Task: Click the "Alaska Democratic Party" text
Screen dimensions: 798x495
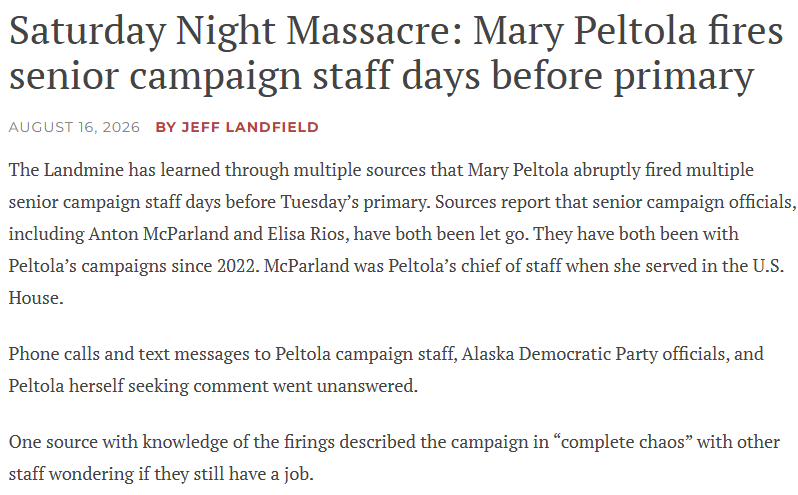Action: [588, 354]
